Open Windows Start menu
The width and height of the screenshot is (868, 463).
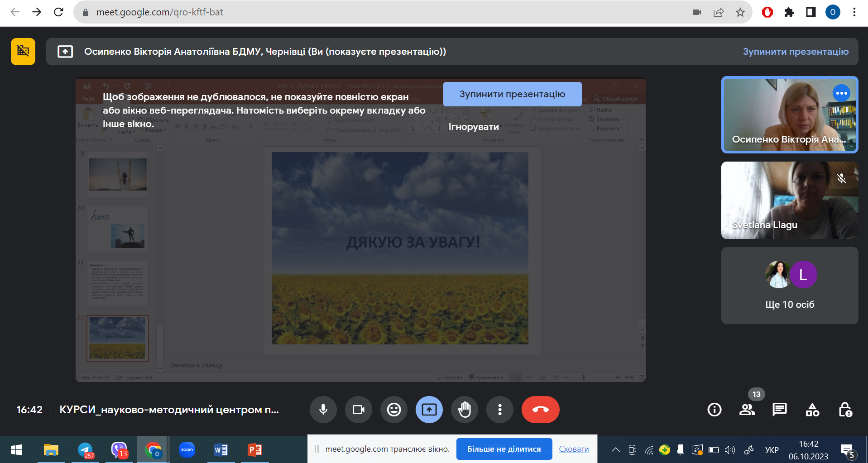pos(16,450)
